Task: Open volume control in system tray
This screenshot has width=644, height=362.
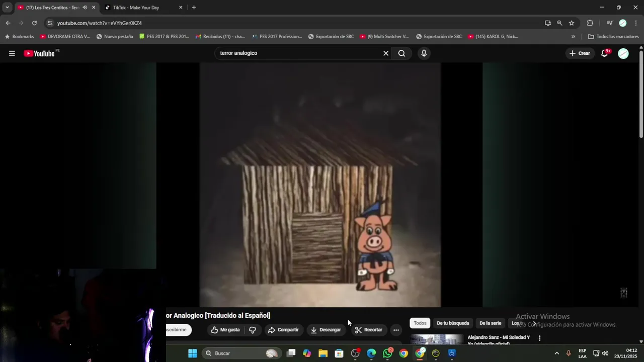Action: coord(605,353)
